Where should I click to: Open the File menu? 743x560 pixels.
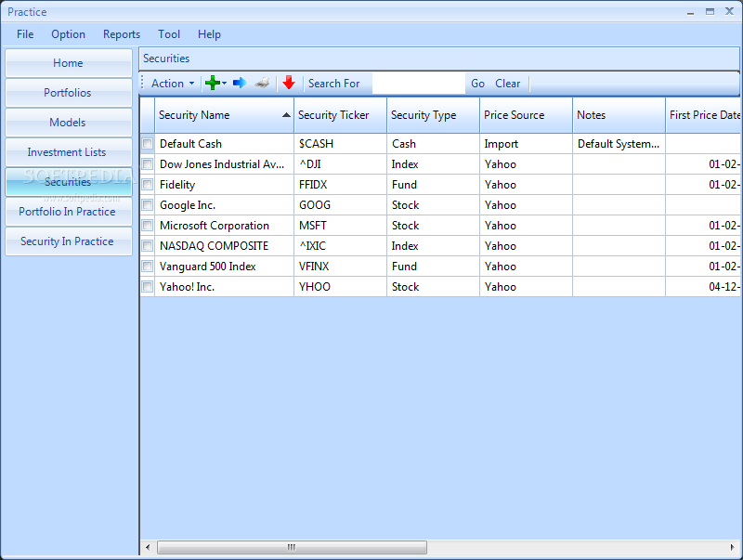(x=25, y=34)
